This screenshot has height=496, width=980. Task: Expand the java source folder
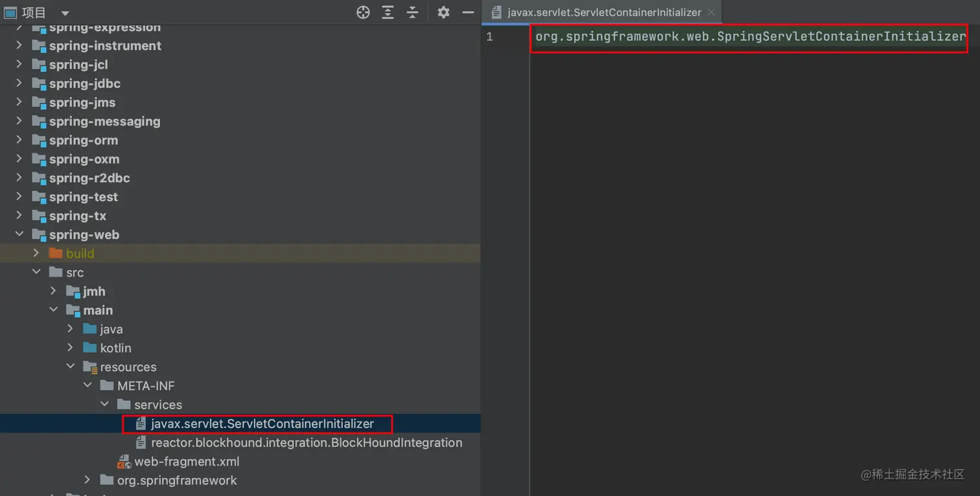(x=70, y=328)
